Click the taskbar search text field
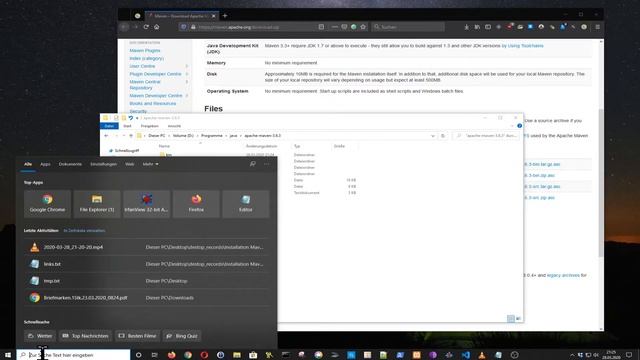Viewport: 640px width, 360px height. click(73, 355)
